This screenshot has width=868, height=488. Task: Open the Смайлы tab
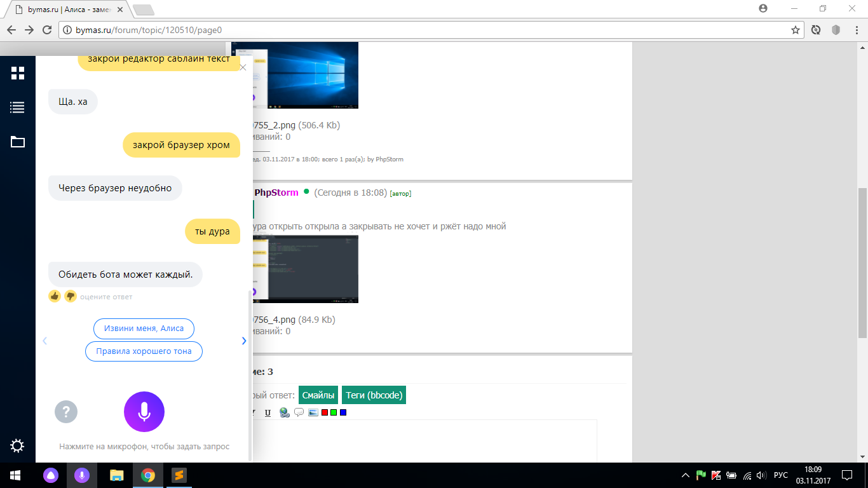[318, 395]
